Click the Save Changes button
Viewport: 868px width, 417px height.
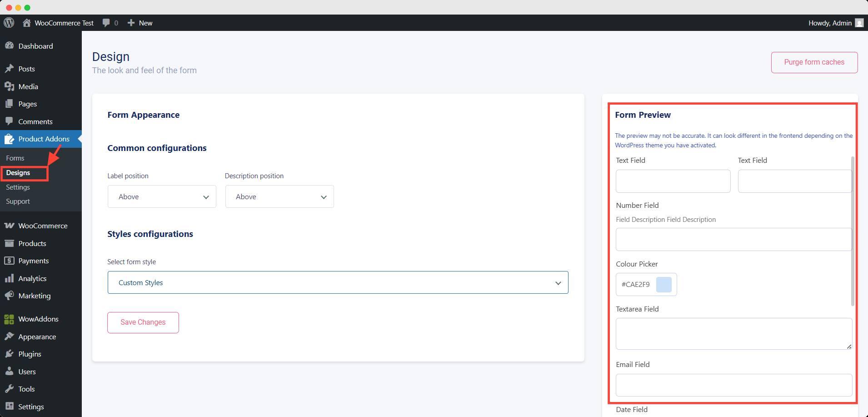(143, 322)
